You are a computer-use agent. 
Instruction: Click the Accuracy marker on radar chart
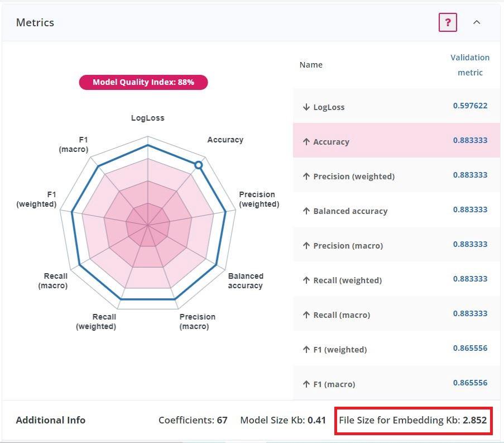point(198,165)
